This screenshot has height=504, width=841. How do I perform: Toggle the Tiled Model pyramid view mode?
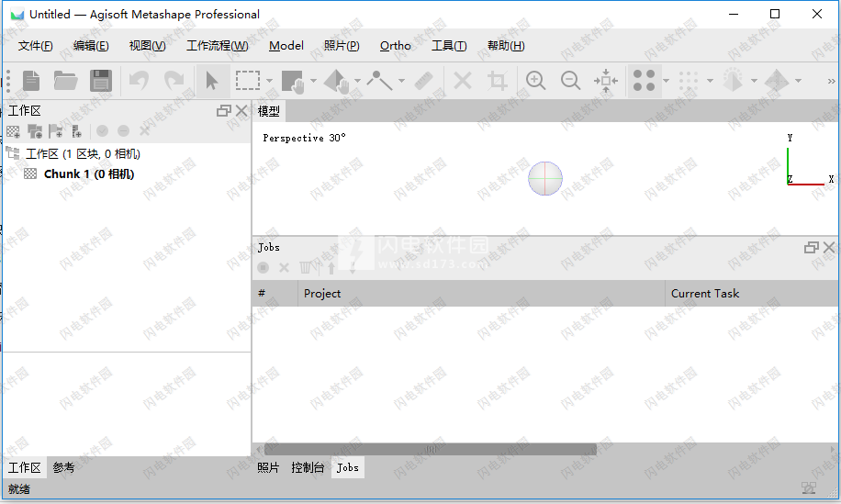coord(777,81)
